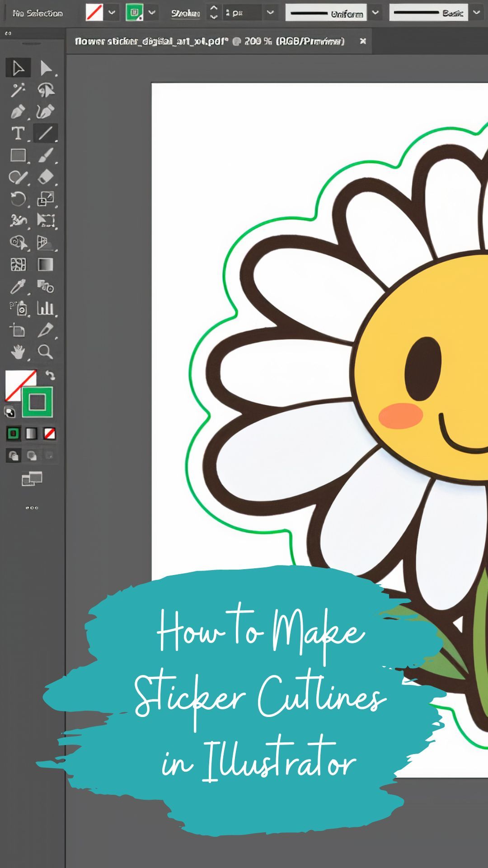Close the flower sticker document tab

[x=362, y=41]
